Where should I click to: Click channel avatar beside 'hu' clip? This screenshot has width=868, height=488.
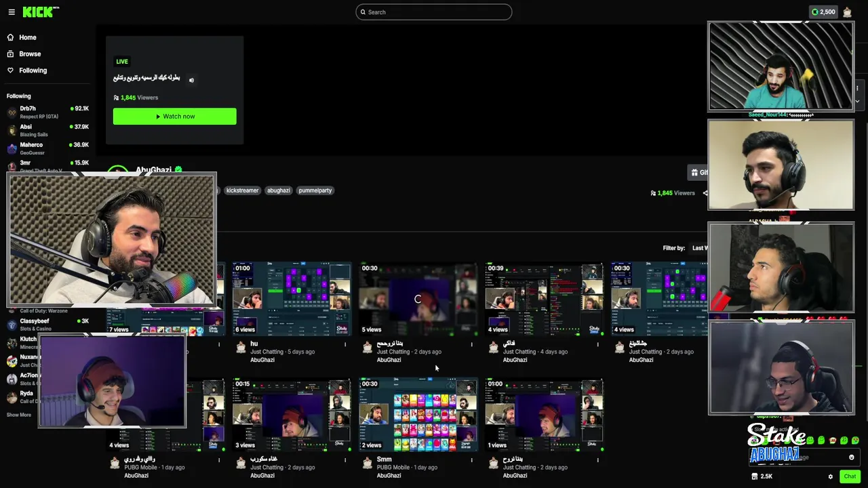pos(241,347)
